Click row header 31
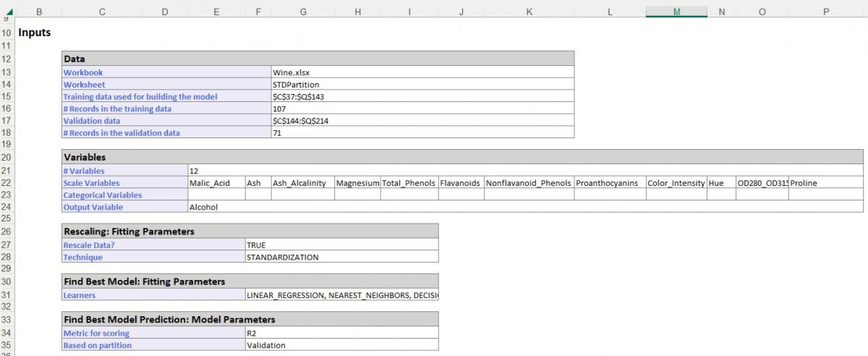The width and height of the screenshot is (868, 356). pos(7,294)
